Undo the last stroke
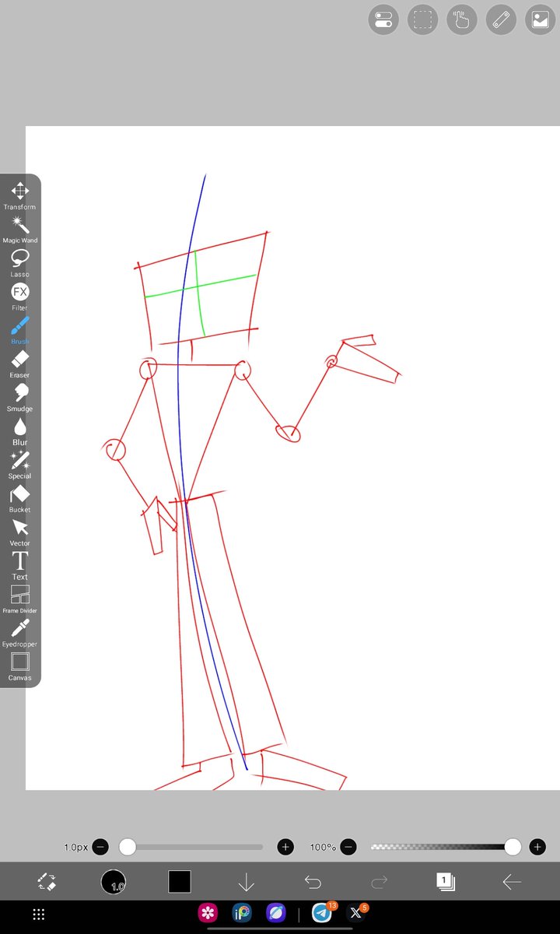Screen dimensions: 560x934 point(313,882)
